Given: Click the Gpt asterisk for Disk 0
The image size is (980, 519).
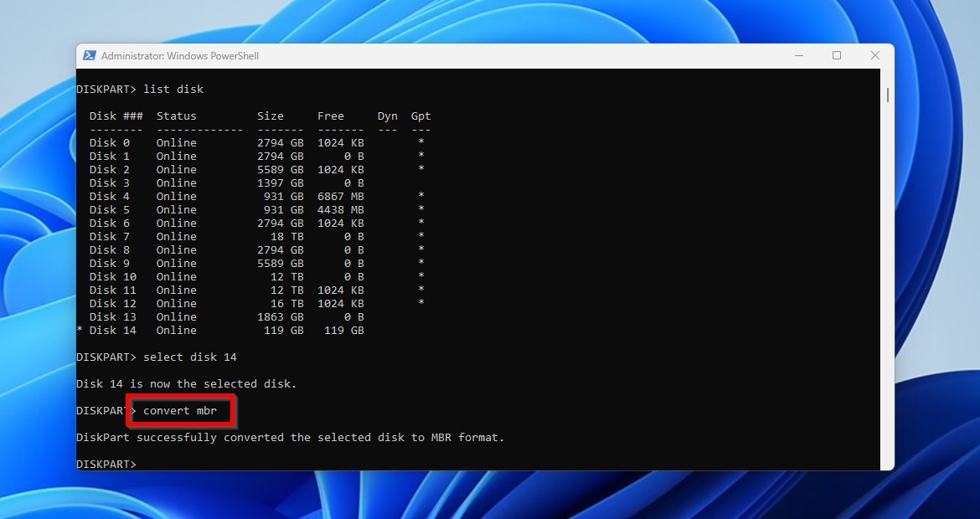Looking at the screenshot, I should pyautogui.click(x=421, y=142).
